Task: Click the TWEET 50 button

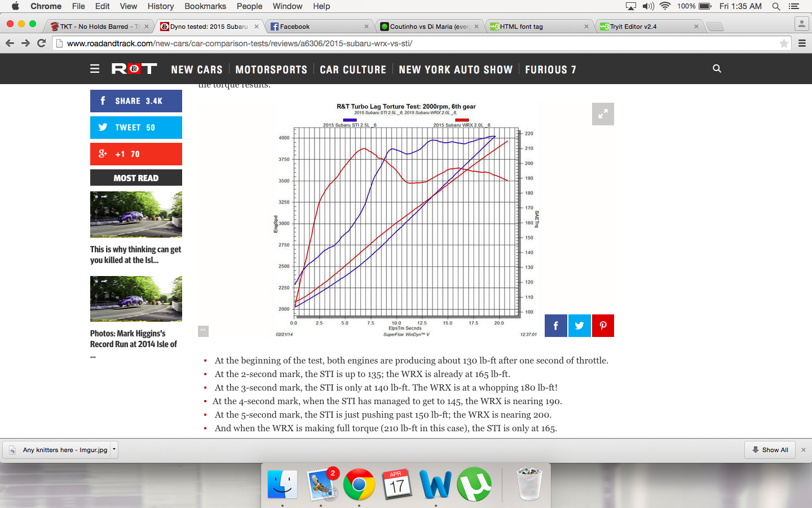Action: 136,128
